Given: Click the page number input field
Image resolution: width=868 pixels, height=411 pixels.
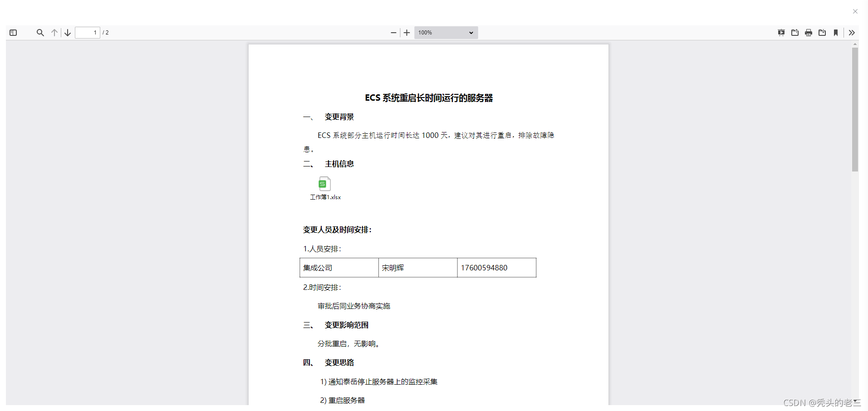Looking at the screenshot, I should (x=88, y=33).
